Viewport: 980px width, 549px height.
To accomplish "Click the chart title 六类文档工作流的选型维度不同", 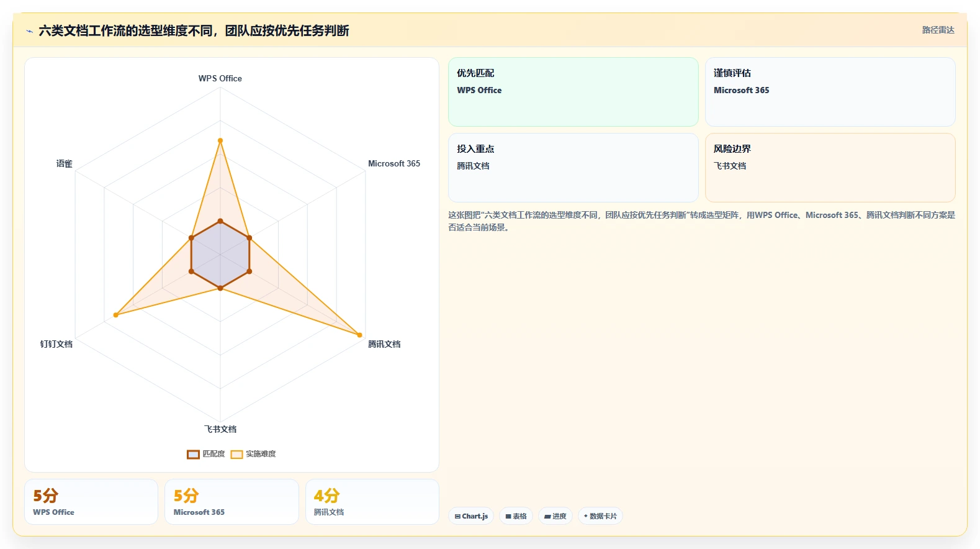I will tap(126, 30).
